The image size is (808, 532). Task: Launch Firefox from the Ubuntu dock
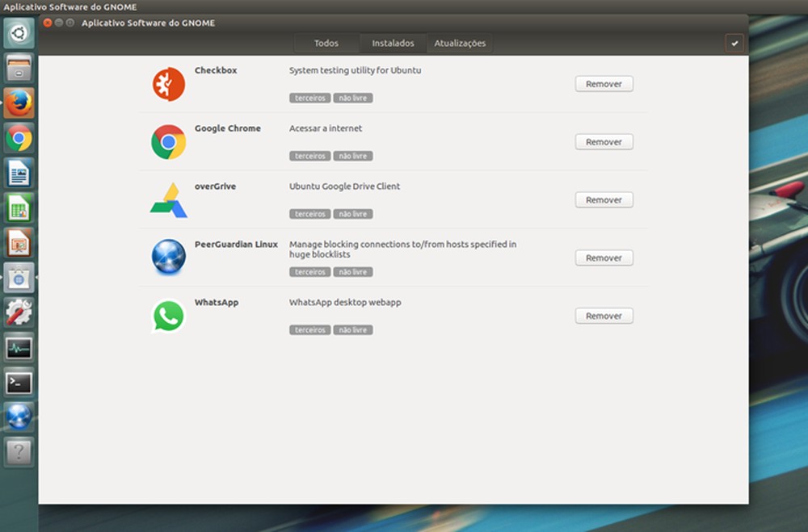click(x=19, y=103)
